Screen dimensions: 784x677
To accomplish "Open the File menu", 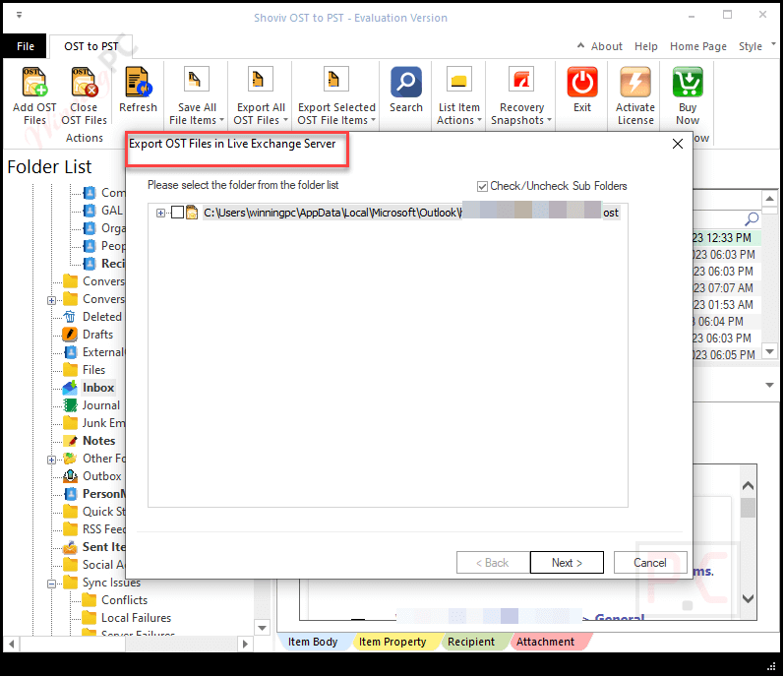I will tap(25, 46).
